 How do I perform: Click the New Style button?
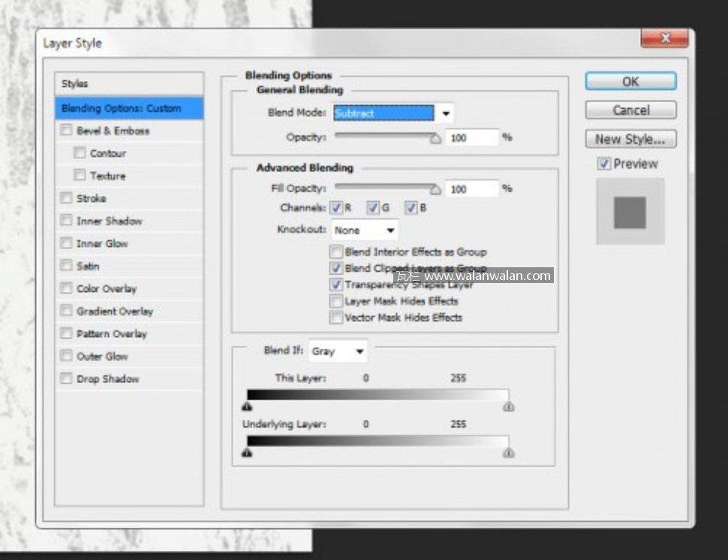[x=630, y=139]
